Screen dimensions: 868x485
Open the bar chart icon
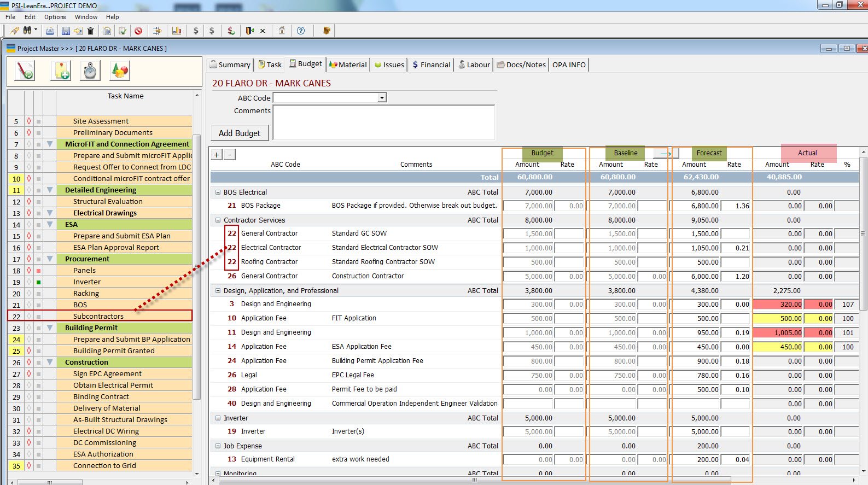point(177,31)
